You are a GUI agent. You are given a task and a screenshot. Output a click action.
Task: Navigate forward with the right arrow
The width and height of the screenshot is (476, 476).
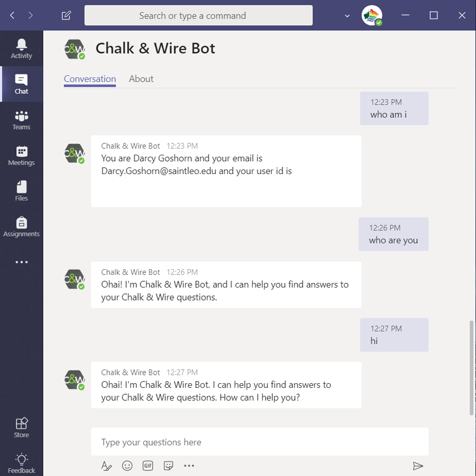pos(30,15)
